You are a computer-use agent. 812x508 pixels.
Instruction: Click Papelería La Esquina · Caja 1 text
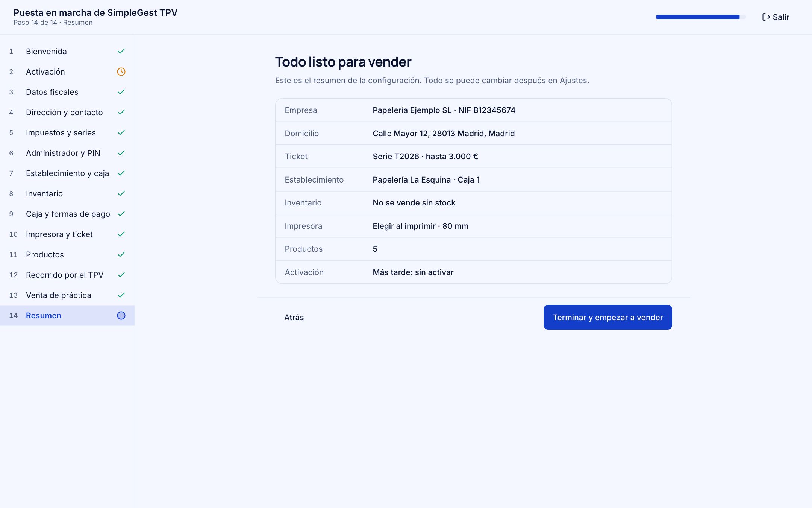pos(426,180)
